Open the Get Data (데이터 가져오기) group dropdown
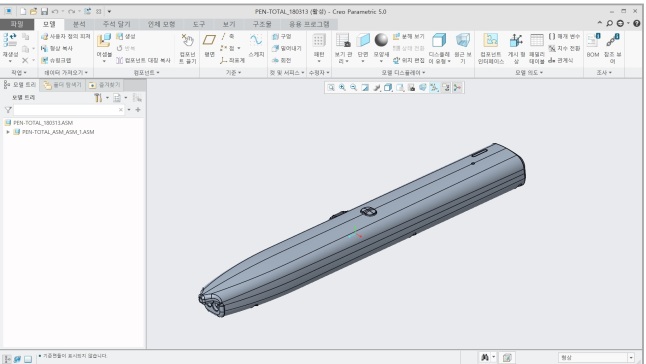Screen dimensions: 646x364 click(66, 72)
